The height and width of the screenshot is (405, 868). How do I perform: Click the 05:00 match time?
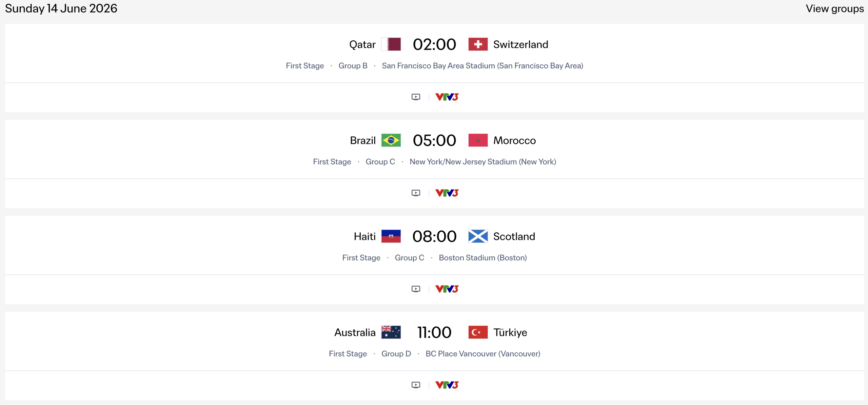tap(435, 140)
